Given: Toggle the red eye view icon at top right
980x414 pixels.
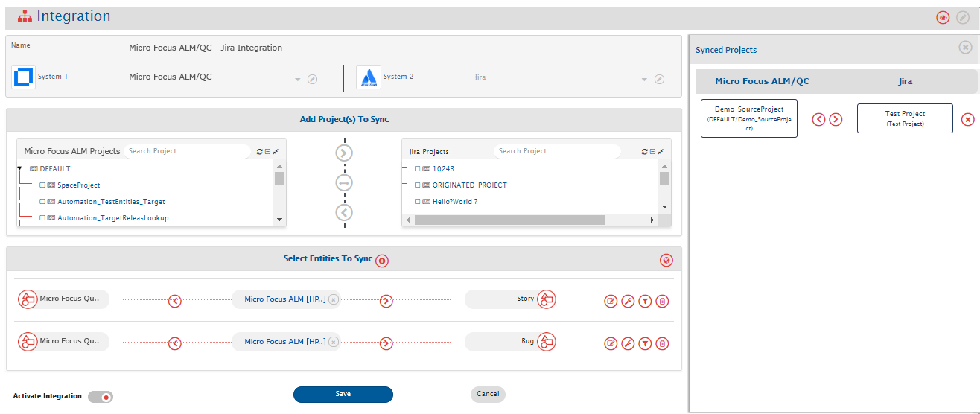Looking at the screenshot, I should point(943,18).
